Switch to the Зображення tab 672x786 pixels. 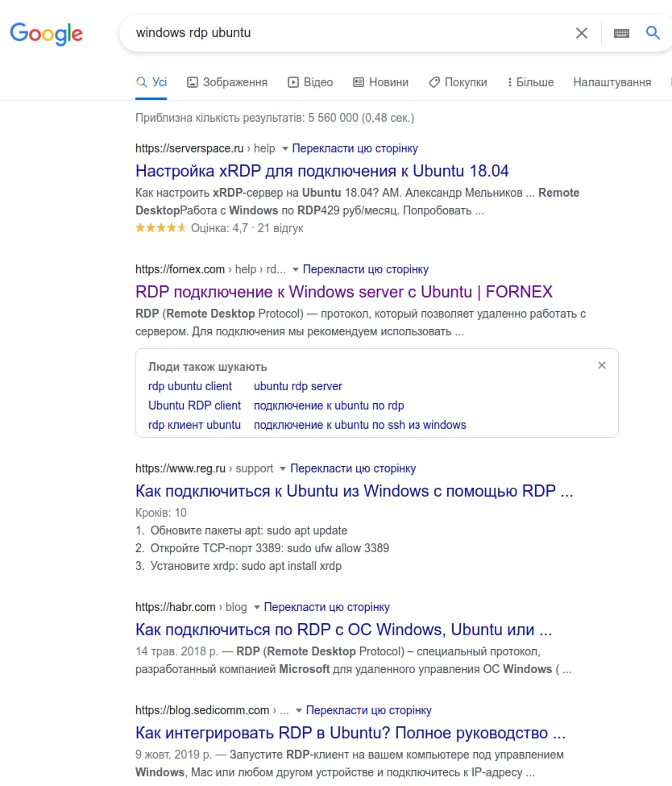tap(227, 82)
